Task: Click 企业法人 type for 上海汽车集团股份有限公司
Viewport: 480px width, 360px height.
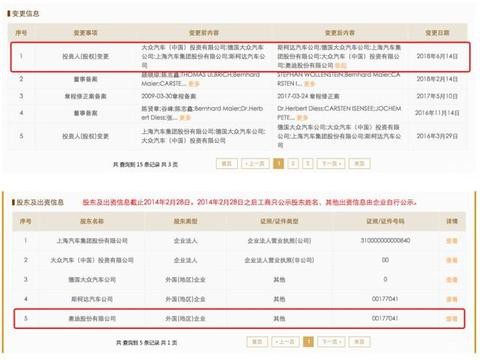Action: 185,241
